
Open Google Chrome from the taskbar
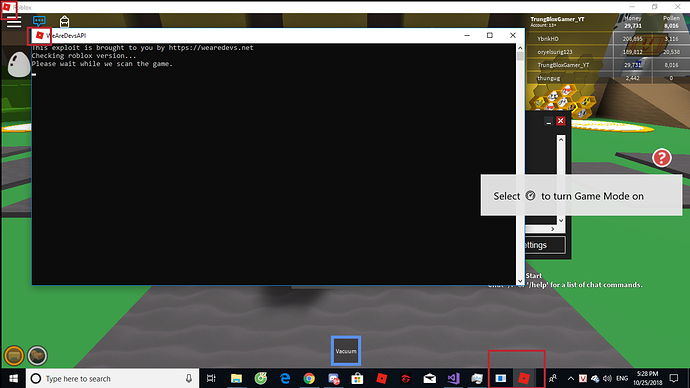[309, 378]
